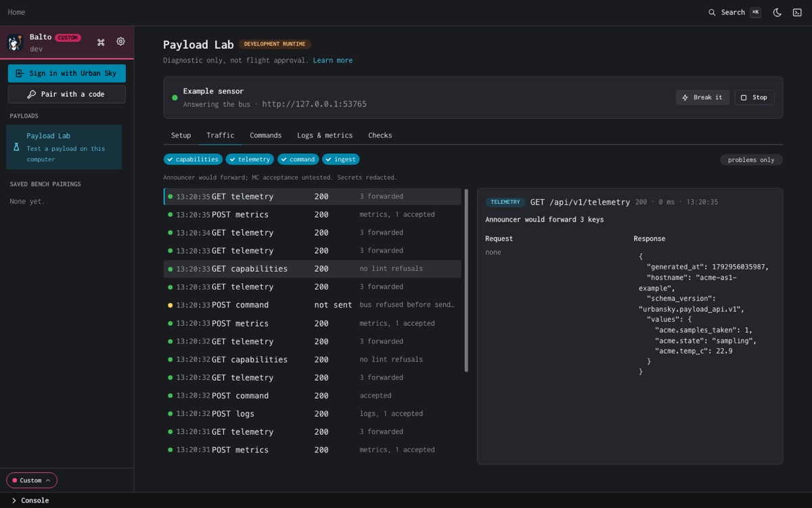Toggle the ingest filter chip
This screenshot has width=812, height=508.
[x=340, y=159]
